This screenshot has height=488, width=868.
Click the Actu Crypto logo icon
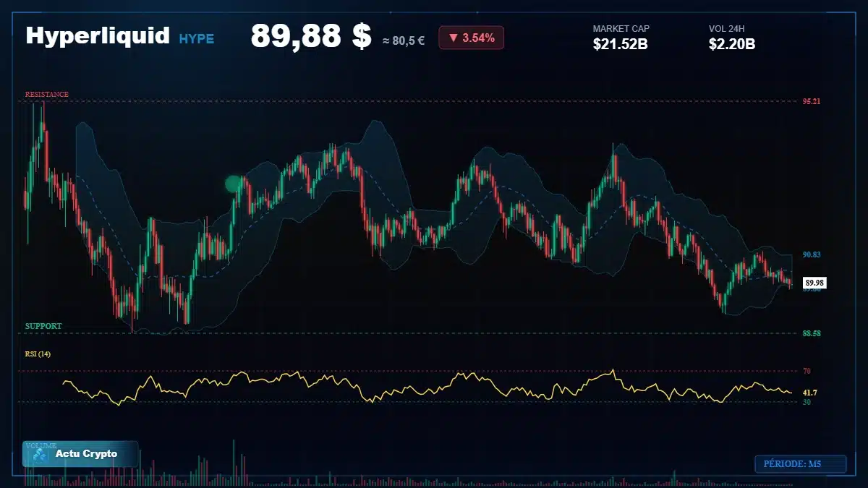[39, 455]
